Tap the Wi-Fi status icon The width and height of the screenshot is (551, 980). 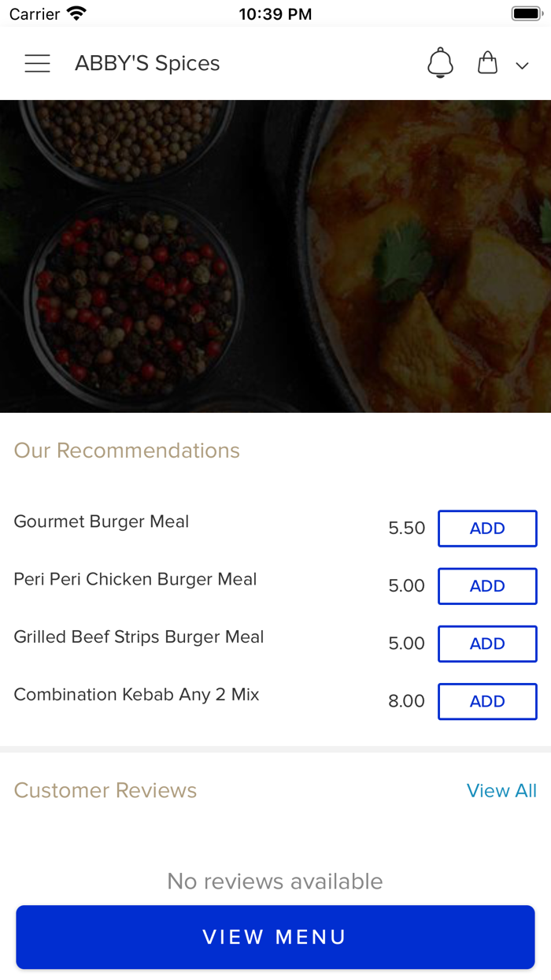pyautogui.click(x=76, y=13)
